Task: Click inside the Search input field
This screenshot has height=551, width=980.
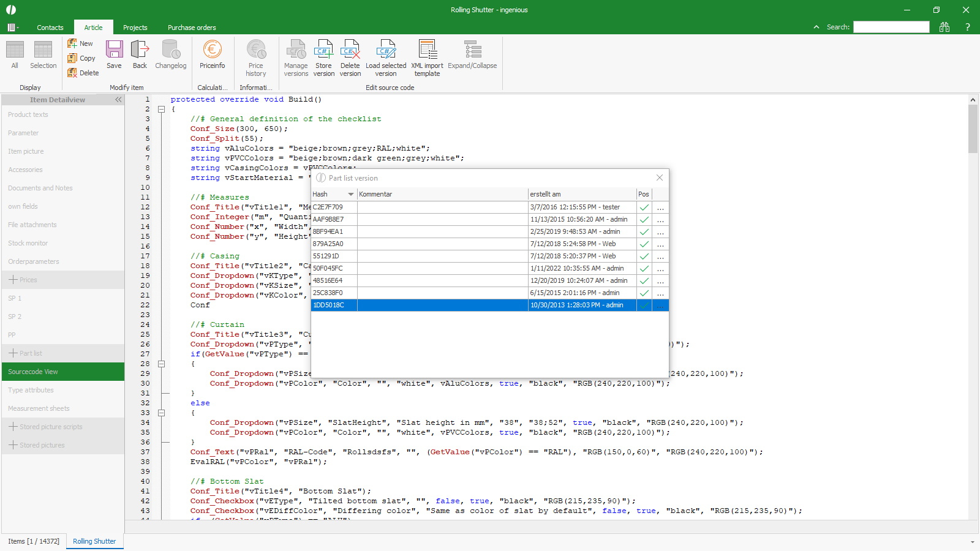Action: tap(891, 27)
